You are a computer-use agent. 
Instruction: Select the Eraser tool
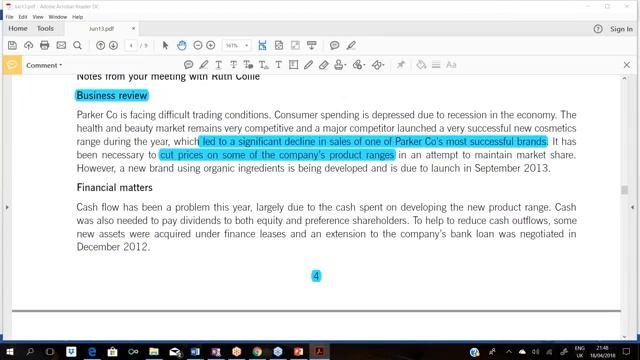[323, 65]
